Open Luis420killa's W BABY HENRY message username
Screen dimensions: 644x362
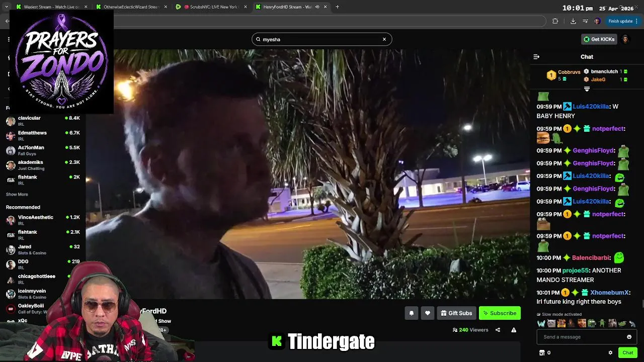pyautogui.click(x=591, y=107)
